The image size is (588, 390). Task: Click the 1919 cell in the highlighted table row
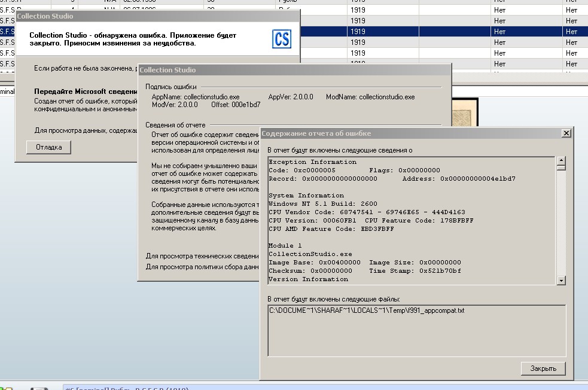click(382, 32)
